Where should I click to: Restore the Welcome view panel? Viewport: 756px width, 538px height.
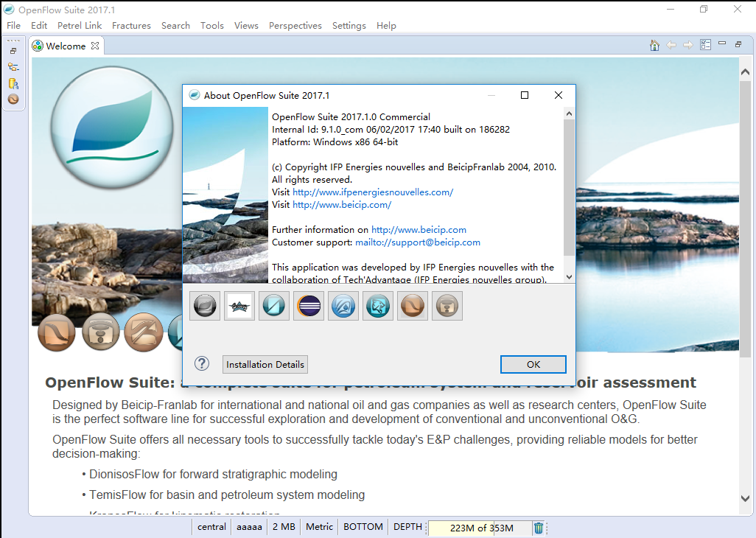(738, 44)
